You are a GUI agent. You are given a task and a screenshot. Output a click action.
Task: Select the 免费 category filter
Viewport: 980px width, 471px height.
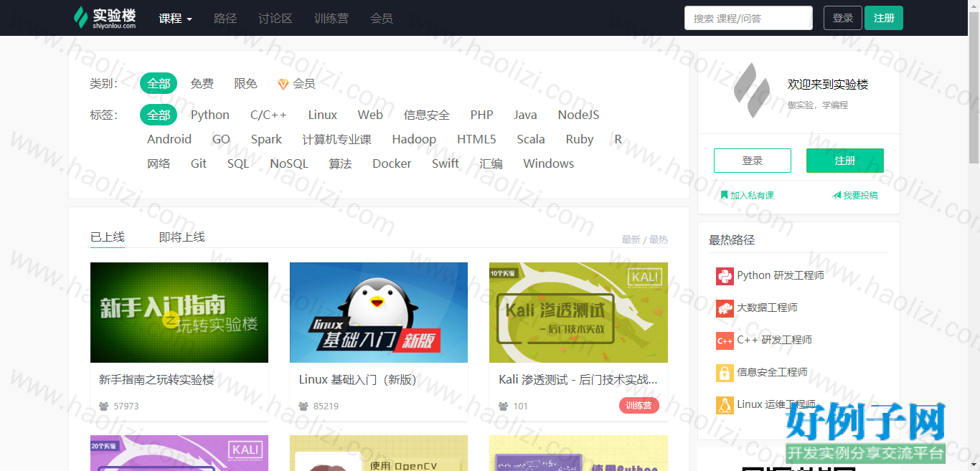(202, 84)
